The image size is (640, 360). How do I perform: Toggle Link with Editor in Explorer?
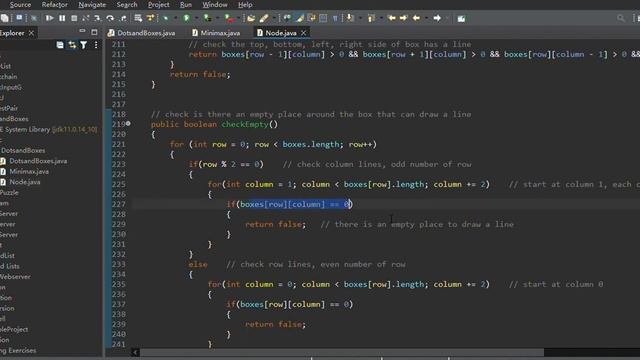tap(72, 45)
